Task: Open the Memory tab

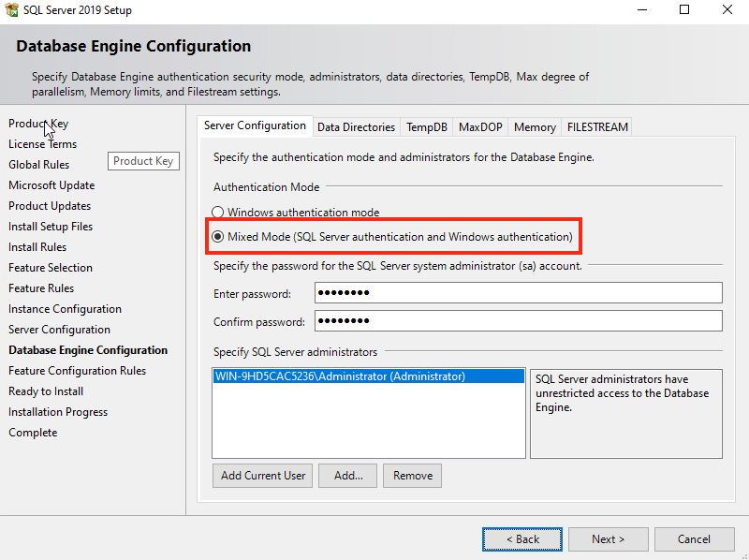Action: coord(535,127)
